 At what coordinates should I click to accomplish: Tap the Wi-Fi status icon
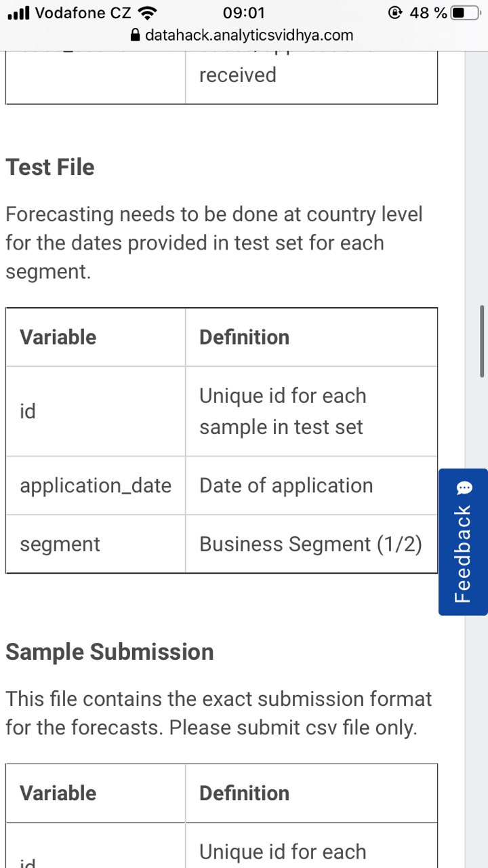pyautogui.click(x=146, y=13)
